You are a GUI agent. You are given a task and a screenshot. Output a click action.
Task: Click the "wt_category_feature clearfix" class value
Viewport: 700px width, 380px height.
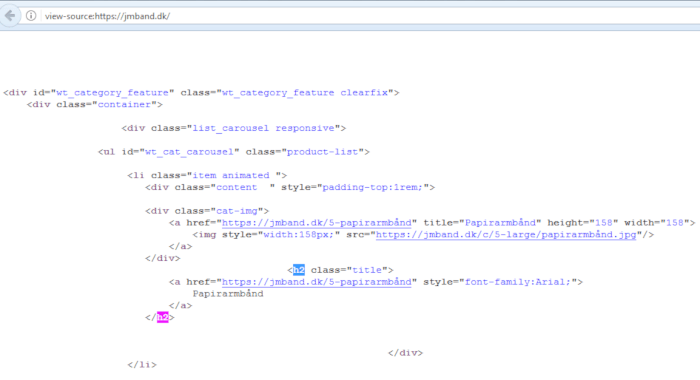[x=305, y=92]
